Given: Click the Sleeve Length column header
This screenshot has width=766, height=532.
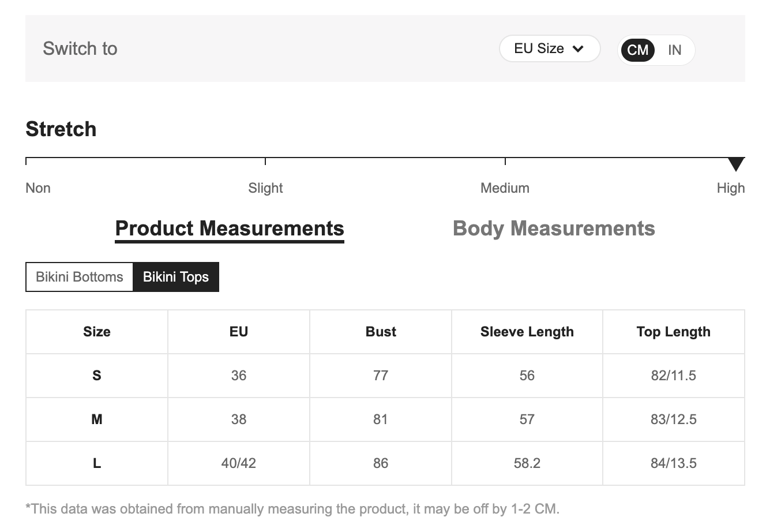Looking at the screenshot, I should tap(527, 332).
